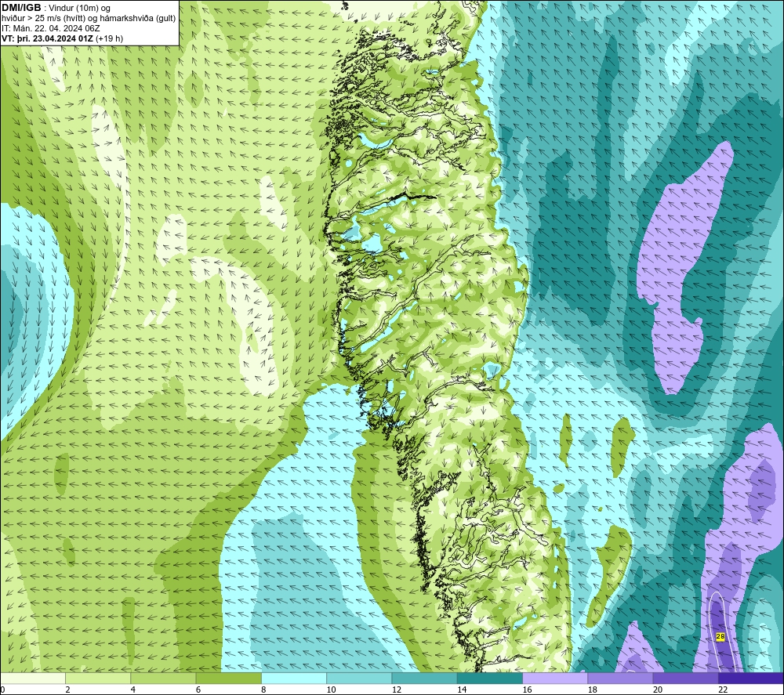Click the legend scale value 8

pyautogui.click(x=263, y=690)
